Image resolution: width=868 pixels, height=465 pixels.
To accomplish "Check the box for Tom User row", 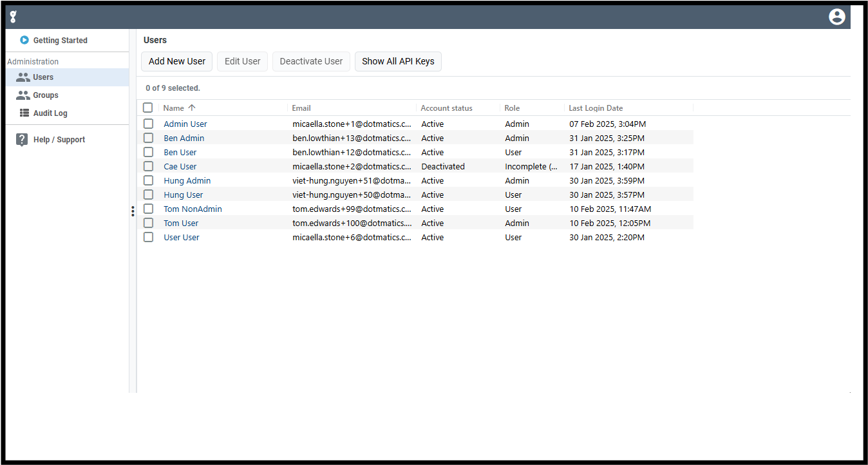I will 149,223.
